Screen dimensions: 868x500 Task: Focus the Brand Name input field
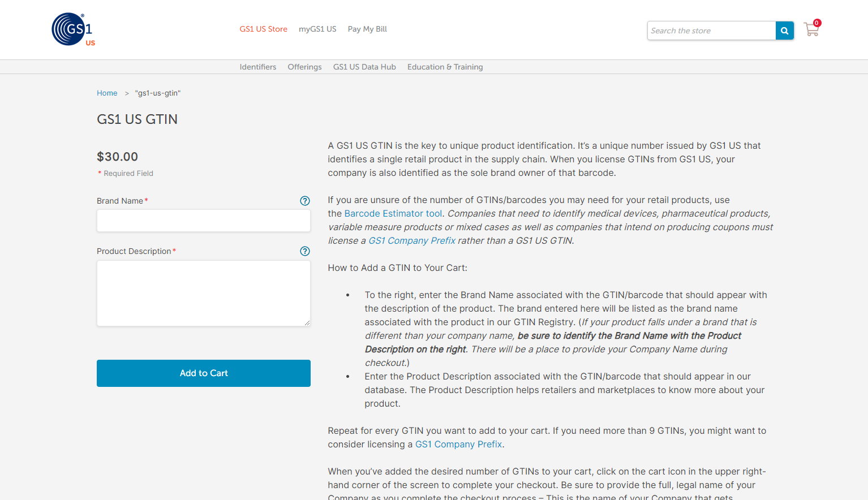(203, 221)
